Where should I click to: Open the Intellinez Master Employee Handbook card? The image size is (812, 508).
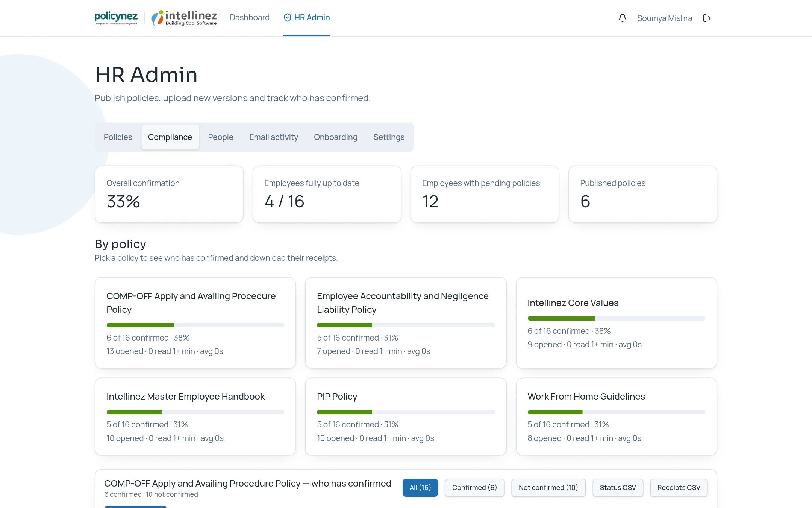[195, 417]
